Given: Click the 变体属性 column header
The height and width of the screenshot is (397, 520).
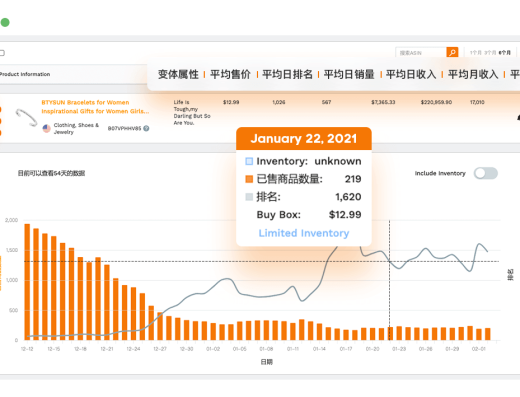Looking at the screenshot, I should 178,74.
